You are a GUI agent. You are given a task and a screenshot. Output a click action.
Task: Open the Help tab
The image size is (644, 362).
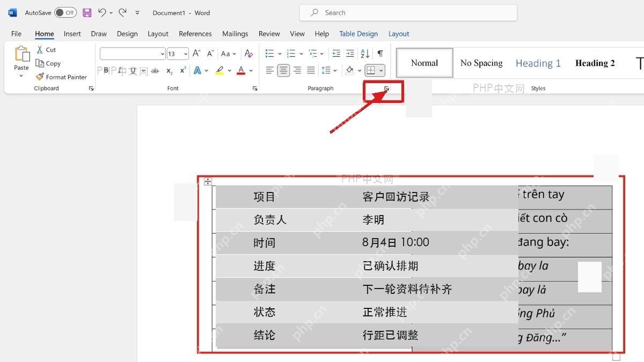pyautogui.click(x=322, y=34)
